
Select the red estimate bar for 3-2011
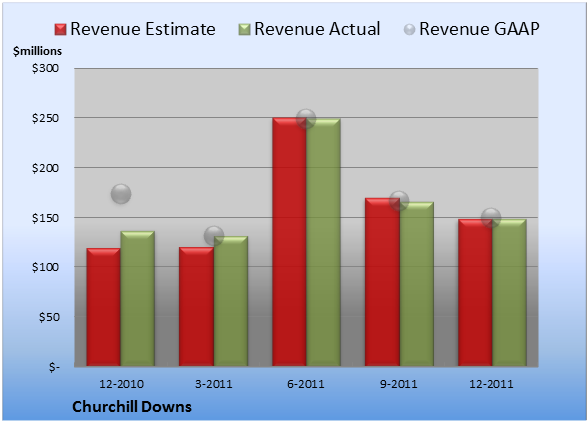click(x=196, y=307)
